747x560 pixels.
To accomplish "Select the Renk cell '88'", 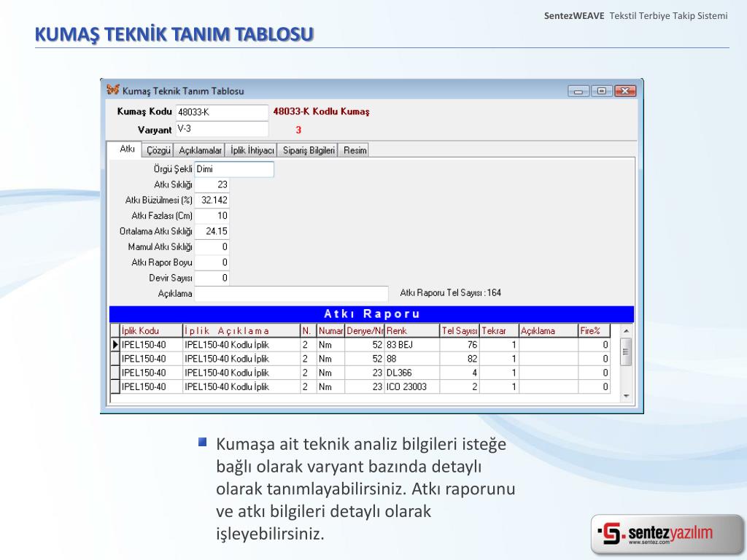I will [x=411, y=359].
